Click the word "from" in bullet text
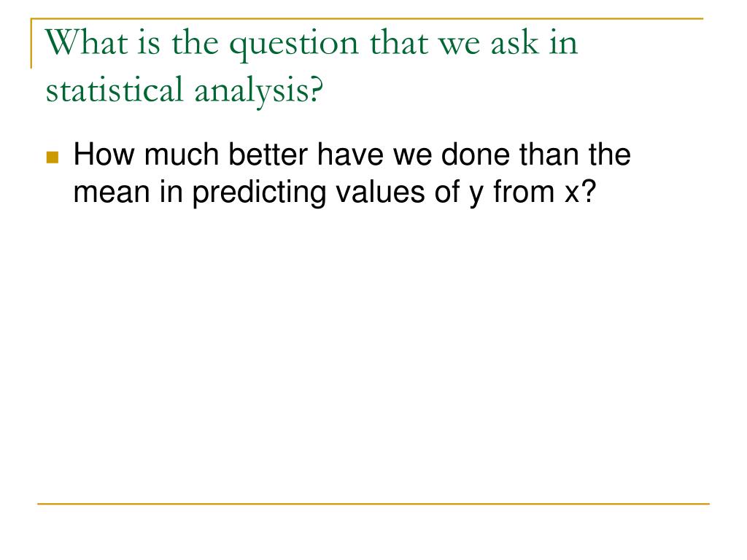 coord(524,192)
